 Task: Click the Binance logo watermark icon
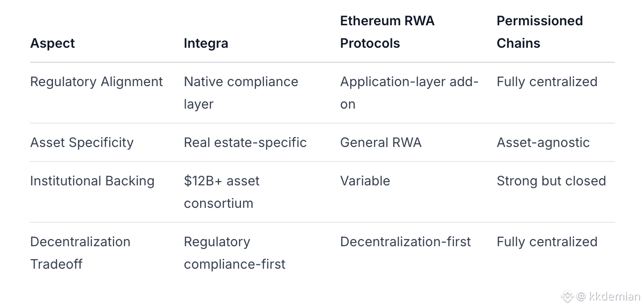tap(568, 296)
